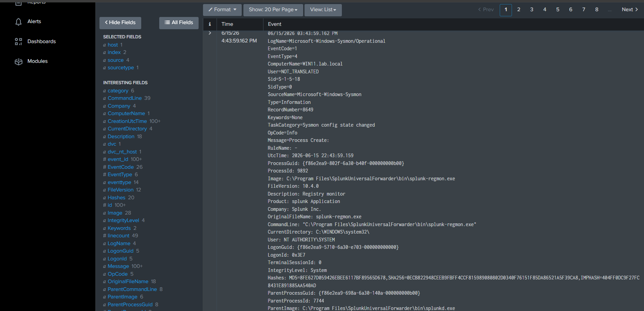This screenshot has width=644, height=311.
Task: Select current page 1 in pagination
Action: click(506, 10)
